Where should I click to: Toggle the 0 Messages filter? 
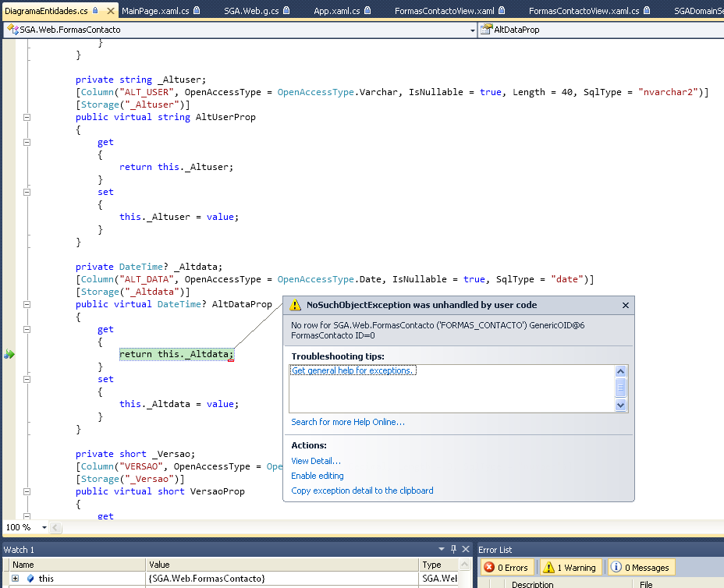641,568
